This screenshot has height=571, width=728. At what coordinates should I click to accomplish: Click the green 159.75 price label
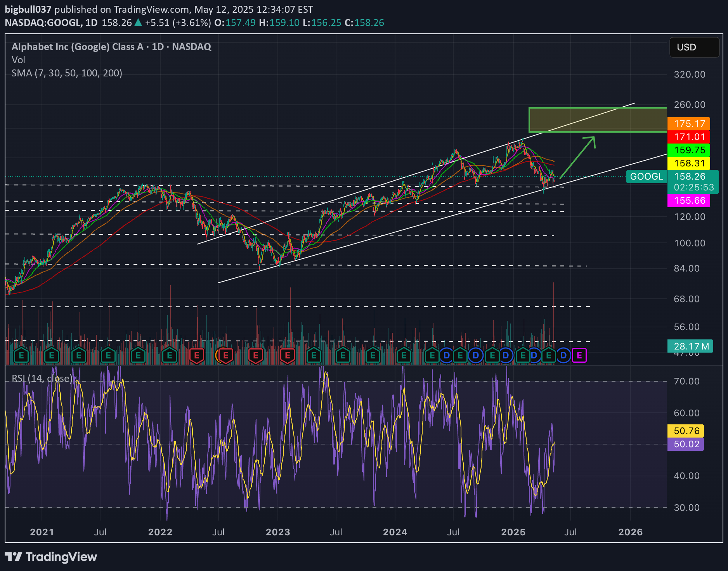click(689, 150)
